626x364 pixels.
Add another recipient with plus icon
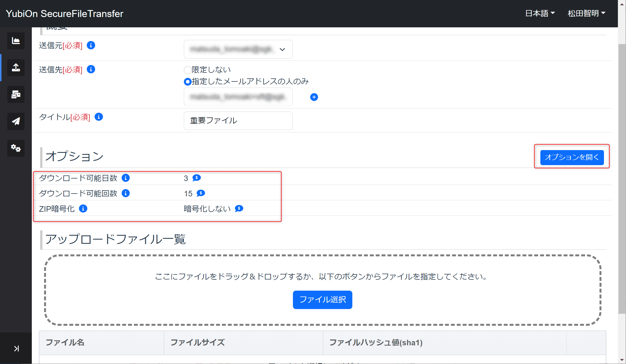[314, 97]
